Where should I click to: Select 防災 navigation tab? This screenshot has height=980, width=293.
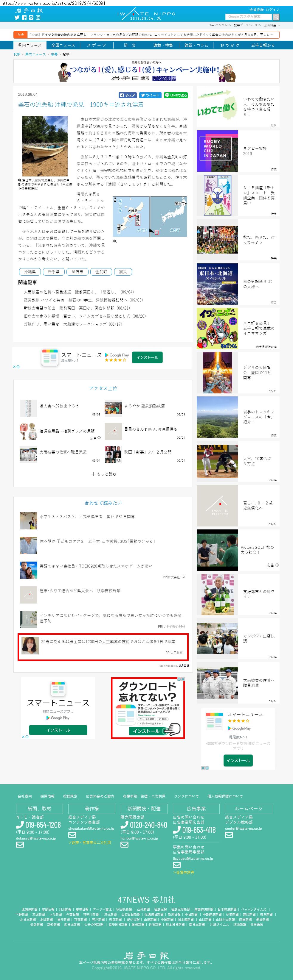[x=130, y=45]
